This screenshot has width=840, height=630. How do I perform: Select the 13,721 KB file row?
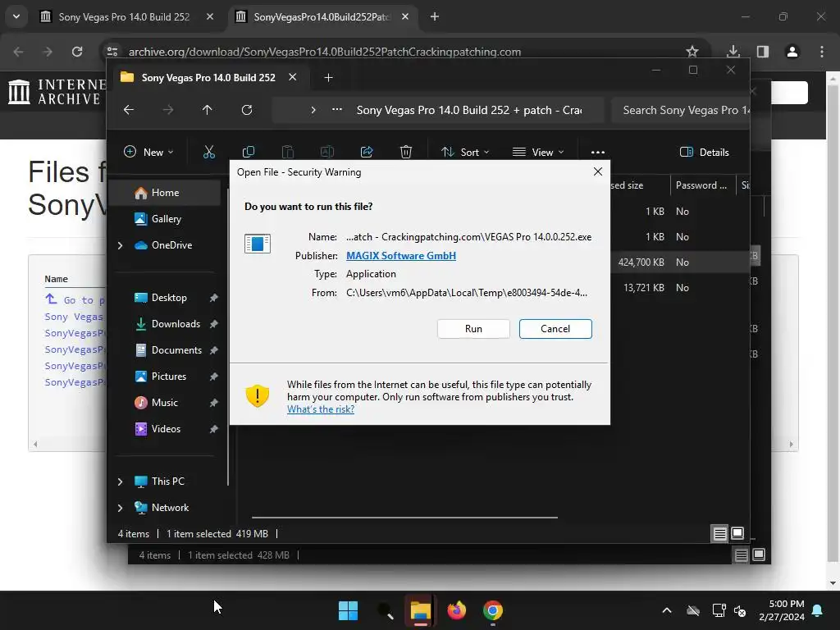pos(679,288)
